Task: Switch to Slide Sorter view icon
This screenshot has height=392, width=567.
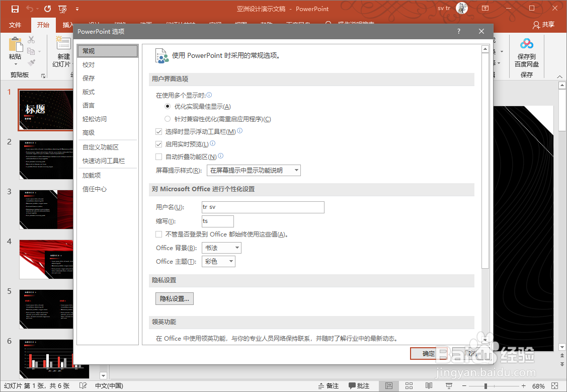Action: [409, 386]
